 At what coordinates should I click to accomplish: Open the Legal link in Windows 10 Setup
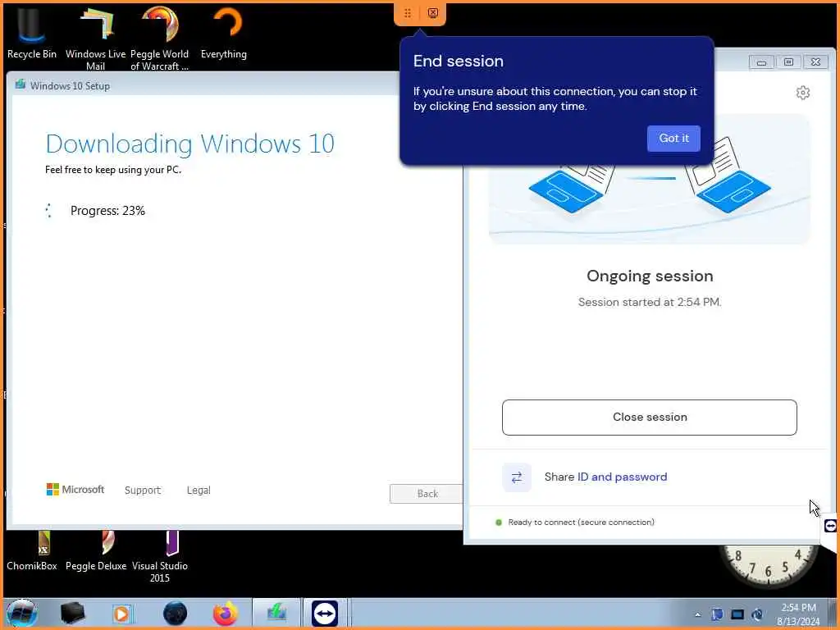click(199, 491)
